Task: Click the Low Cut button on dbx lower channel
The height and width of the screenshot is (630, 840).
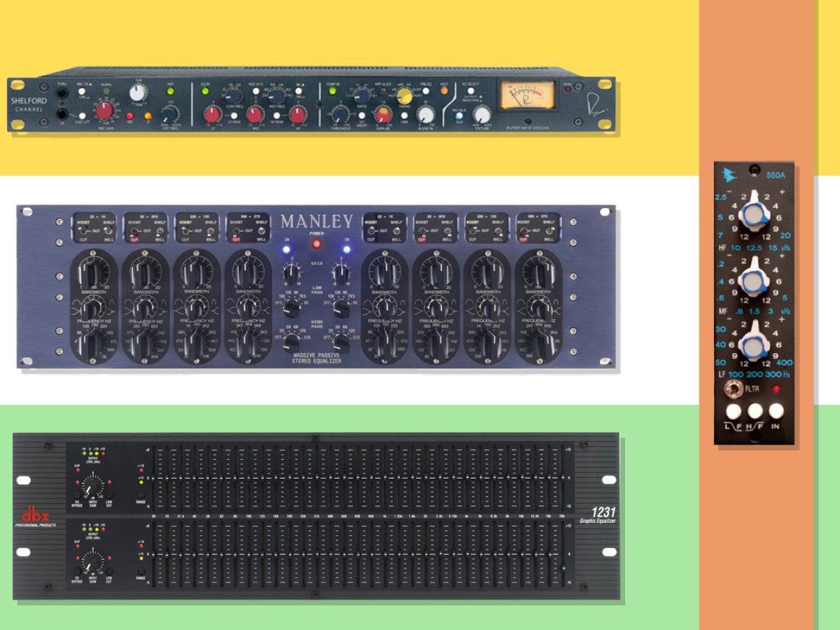Action: [110, 571]
